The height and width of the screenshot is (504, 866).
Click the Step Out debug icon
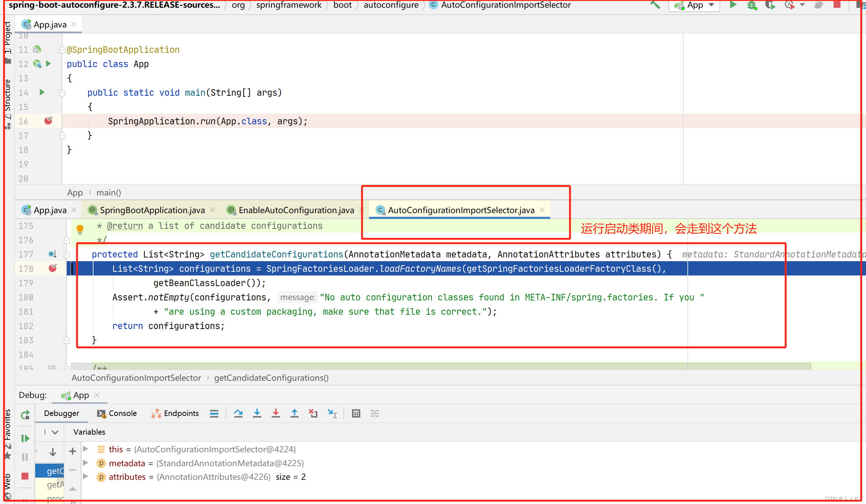(x=295, y=414)
